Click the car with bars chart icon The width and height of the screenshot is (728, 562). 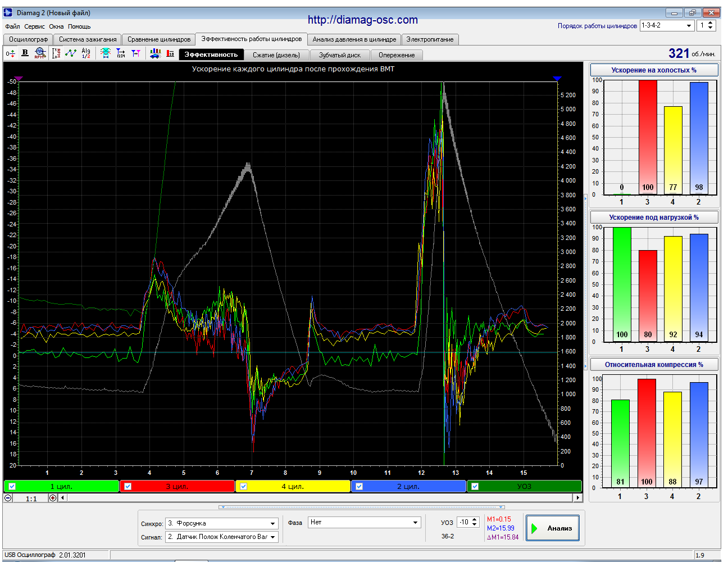tap(155, 53)
